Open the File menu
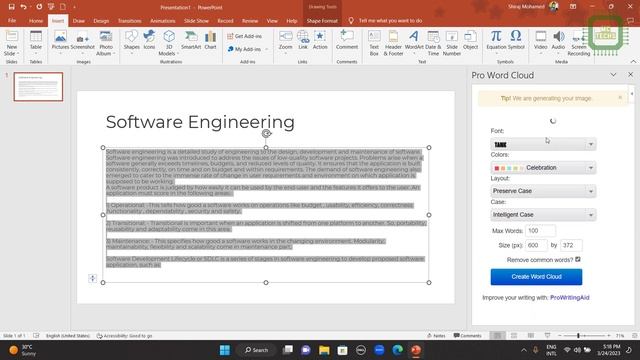 click(12, 21)
